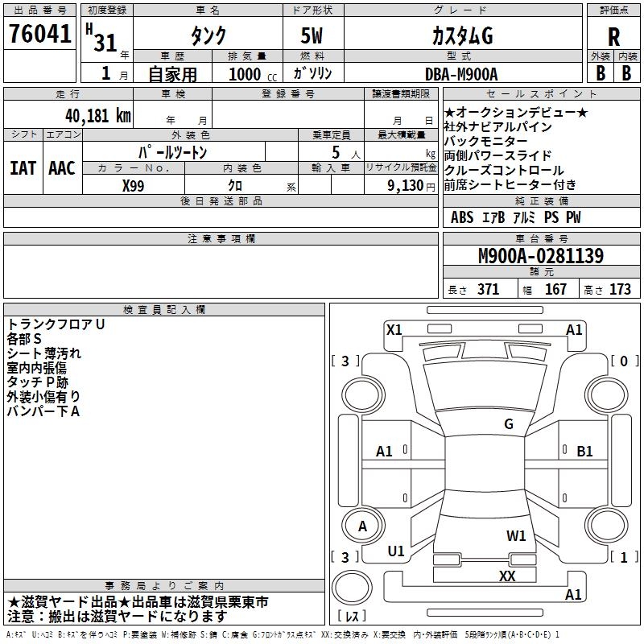Click the sales point クルーズコントロール
Viewport: 644px width, 644px height.
tap(504, 170)
